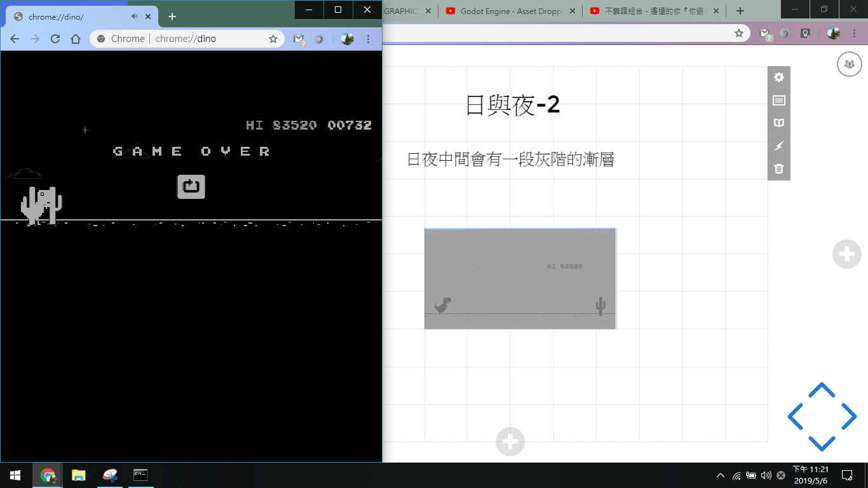Bookmark chrome://dino with the star icon
868x488 pixels.
273,39
